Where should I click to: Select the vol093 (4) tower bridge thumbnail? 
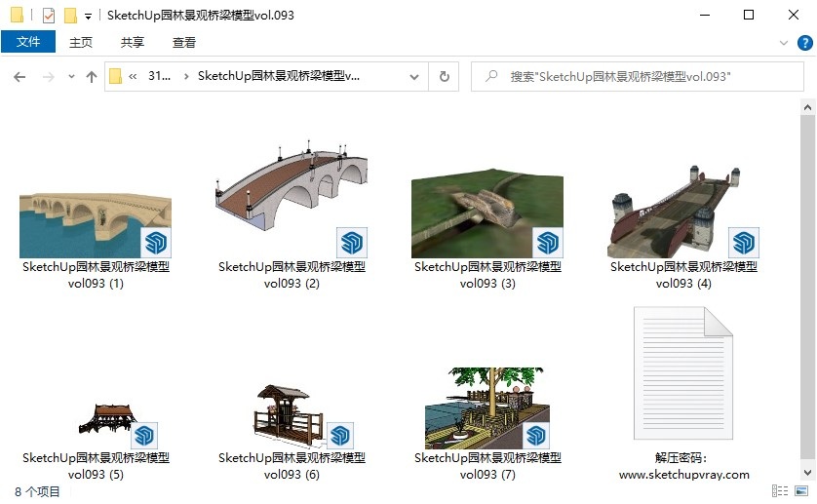(x=683, y=212)
